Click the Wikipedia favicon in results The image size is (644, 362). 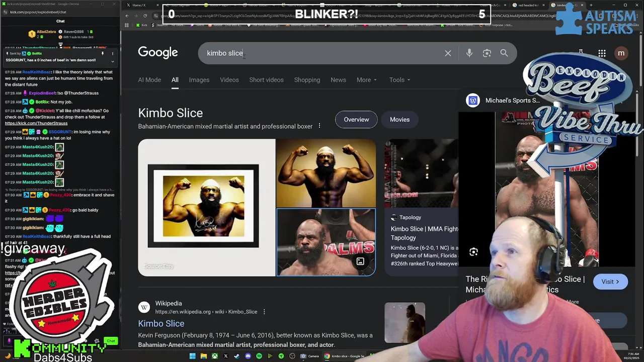click(144, 307)
